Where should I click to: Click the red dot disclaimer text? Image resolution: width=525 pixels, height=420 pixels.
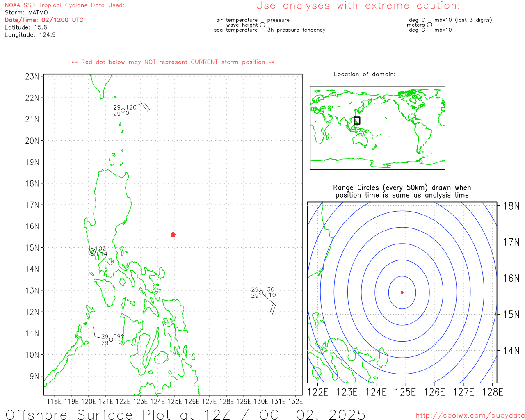click(x=173, y=62)
